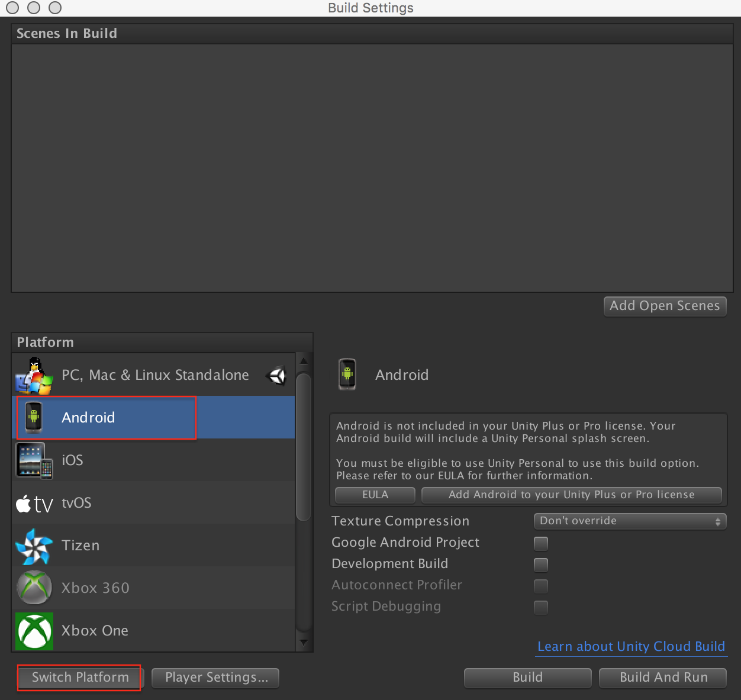Click the iOS devices icon
Viewport: 741px width, 700px height.
34,460
